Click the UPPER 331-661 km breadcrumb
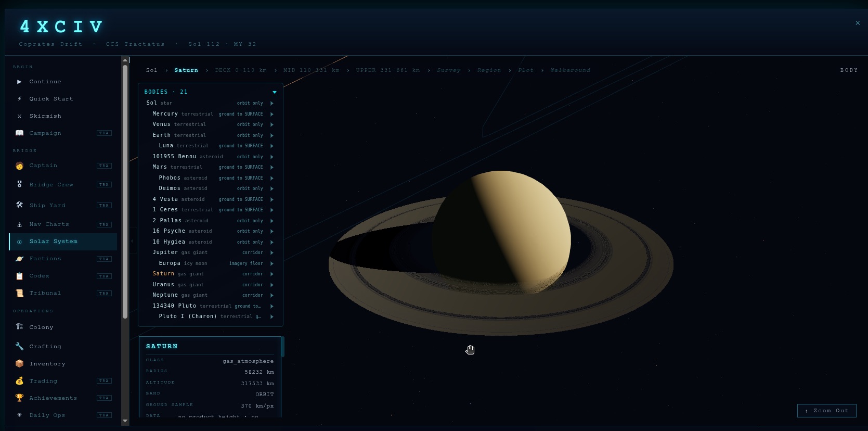Image resolution: width=868 pixels, height=431 pixels. [388, 70]
